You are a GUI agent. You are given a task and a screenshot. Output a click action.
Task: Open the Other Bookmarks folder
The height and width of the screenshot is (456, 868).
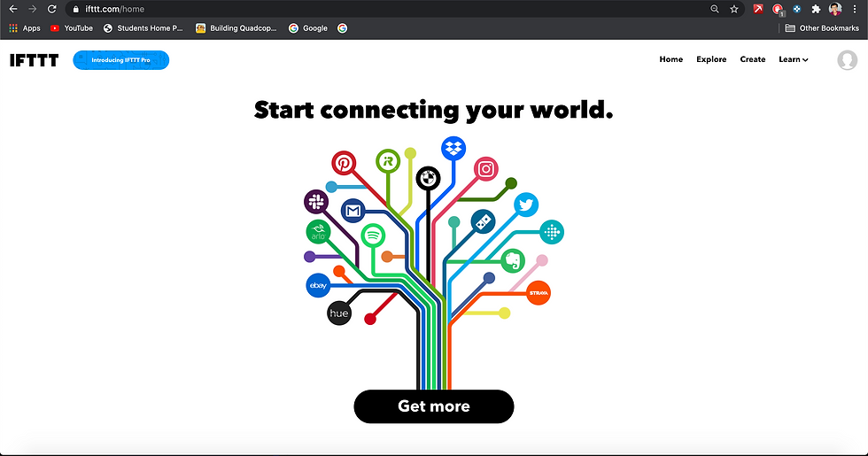coord(822,28)
